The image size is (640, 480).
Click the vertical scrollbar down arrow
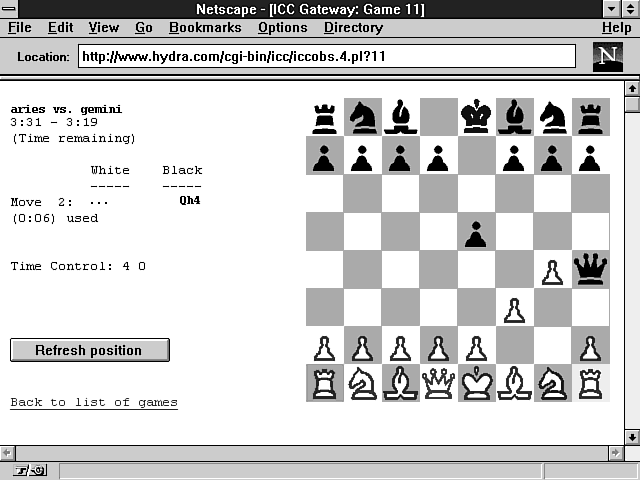pos(631,437)
